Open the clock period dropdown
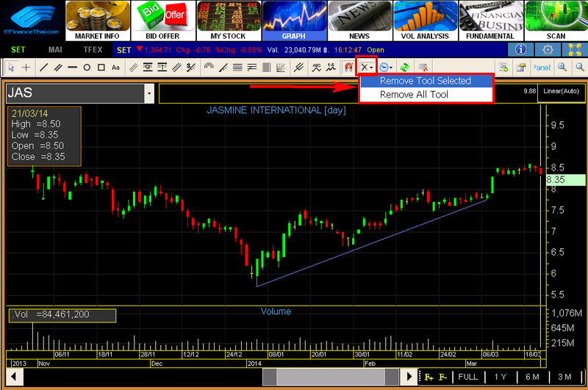Screen dimensions: 588x390 pos(387,67)
